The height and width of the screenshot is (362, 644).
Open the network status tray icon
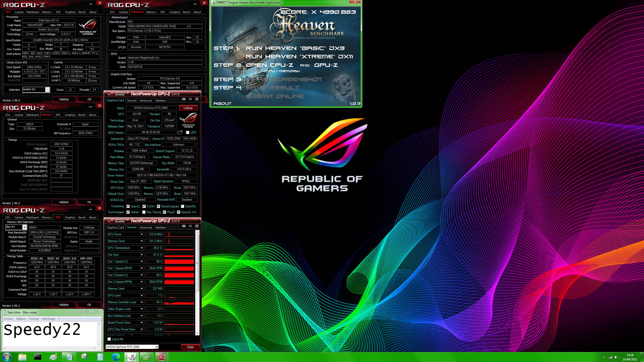(610, 357)
